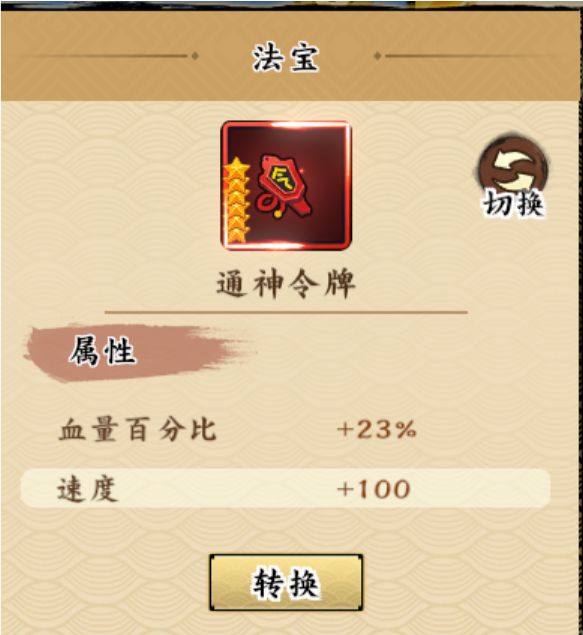Click the 切换 circular arrows icon
This screenshot has height=635, width=583.
pos(513,164)
